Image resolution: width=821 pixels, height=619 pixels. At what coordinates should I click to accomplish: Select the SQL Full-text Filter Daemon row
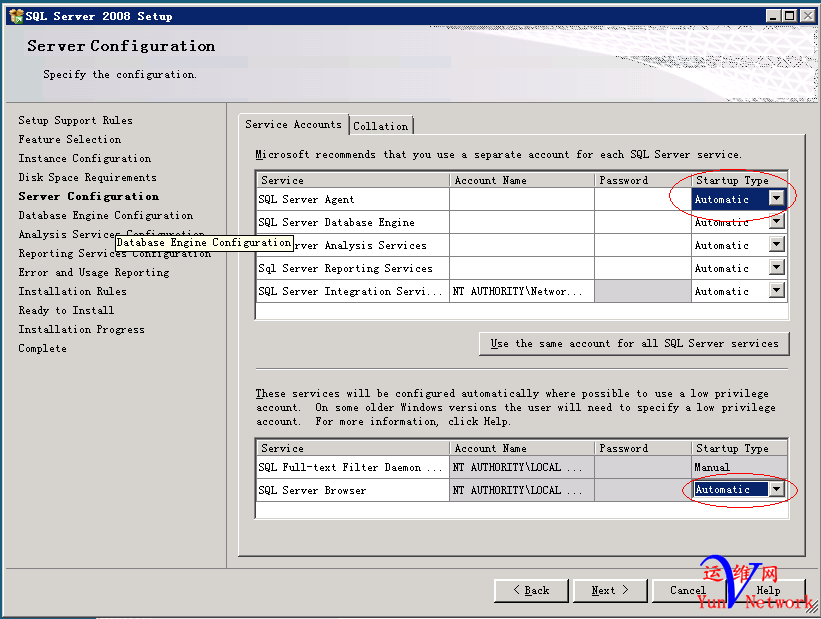pos(352,467)
